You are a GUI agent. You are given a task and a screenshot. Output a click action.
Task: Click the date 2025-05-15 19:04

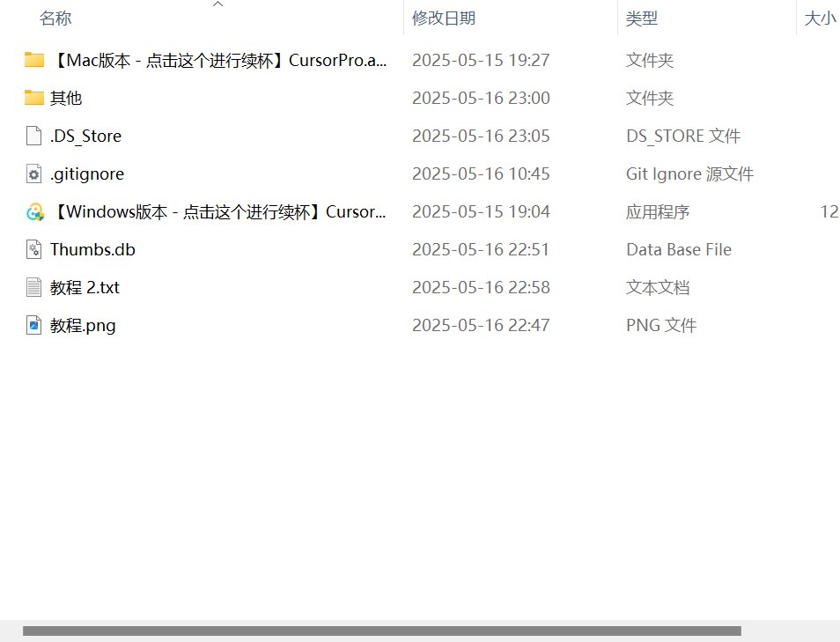[x=481, y=211]
